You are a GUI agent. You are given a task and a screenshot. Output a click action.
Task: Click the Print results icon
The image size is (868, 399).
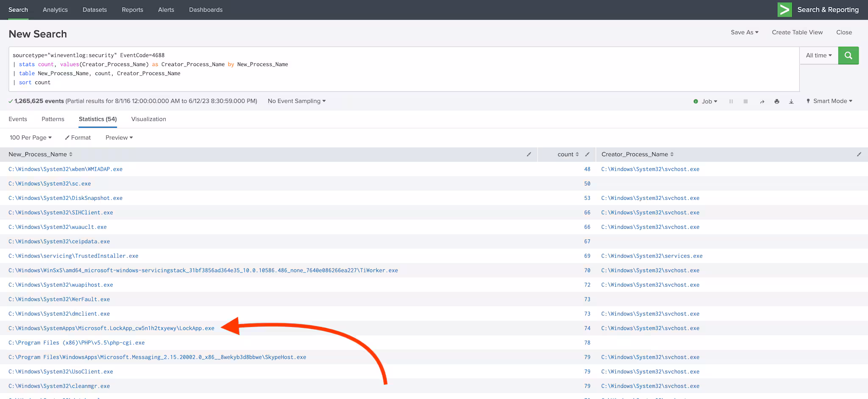776,102
